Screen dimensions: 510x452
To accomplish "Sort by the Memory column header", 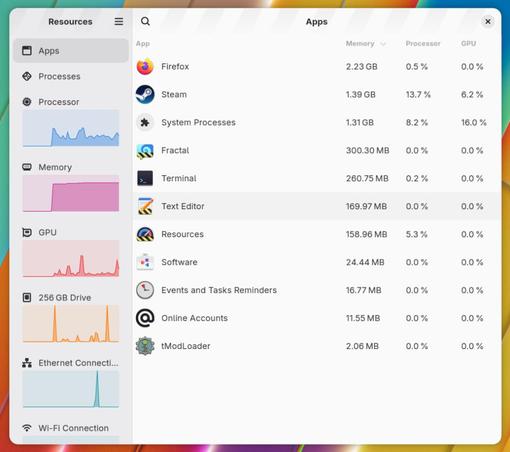I will pyautogui.click(x=360, y=44).
